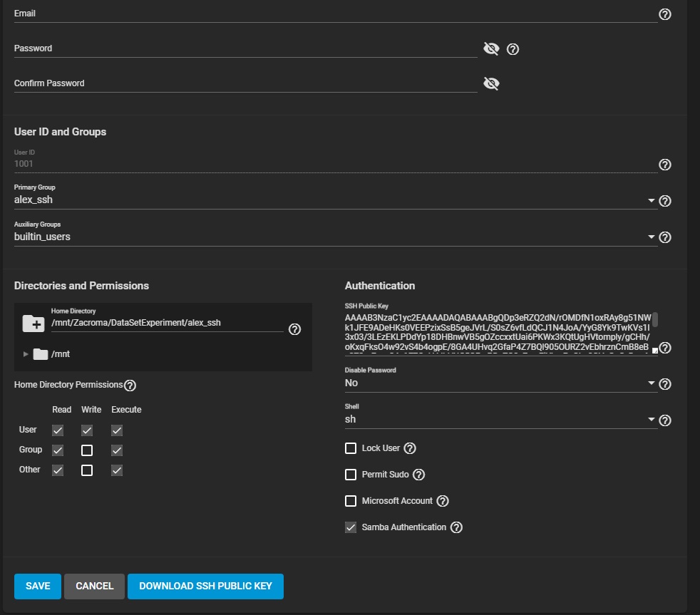Uncheck User Execute permission

pyautogui.click(x=117, y=430)
